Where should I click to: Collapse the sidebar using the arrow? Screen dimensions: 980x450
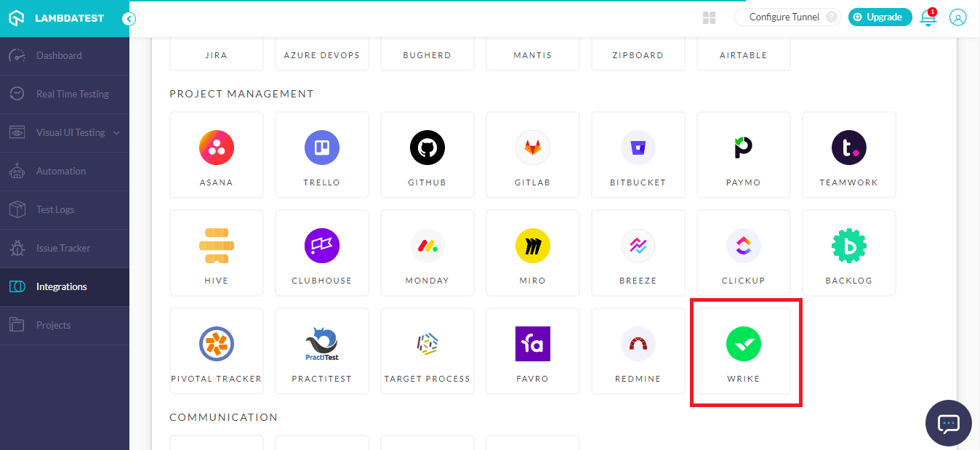(129, 20)
